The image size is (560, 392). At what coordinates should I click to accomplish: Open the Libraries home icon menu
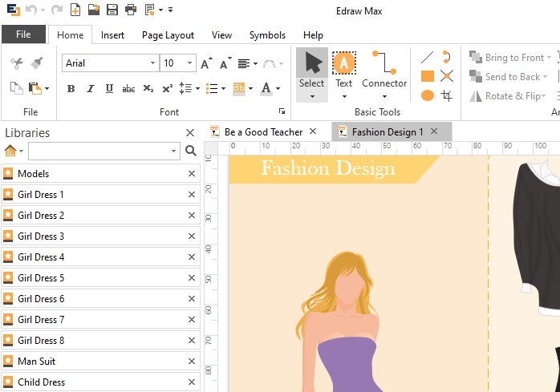13,151
